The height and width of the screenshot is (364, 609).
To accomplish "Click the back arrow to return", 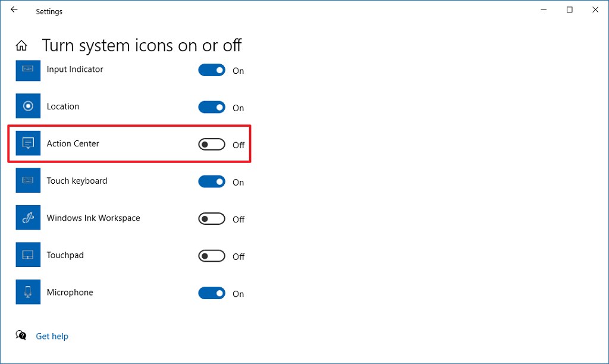I will tap(14, 10).
